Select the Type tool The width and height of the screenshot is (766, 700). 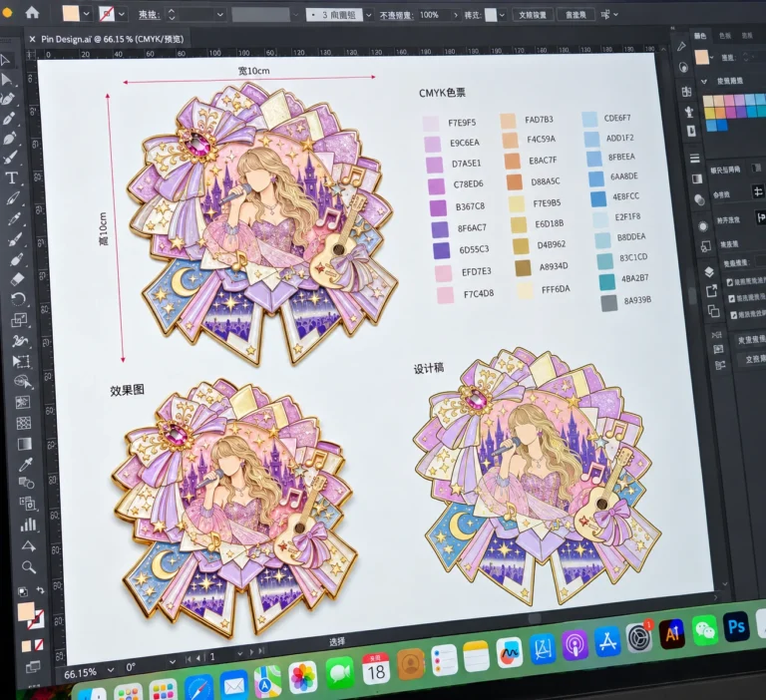click(11, 177)
